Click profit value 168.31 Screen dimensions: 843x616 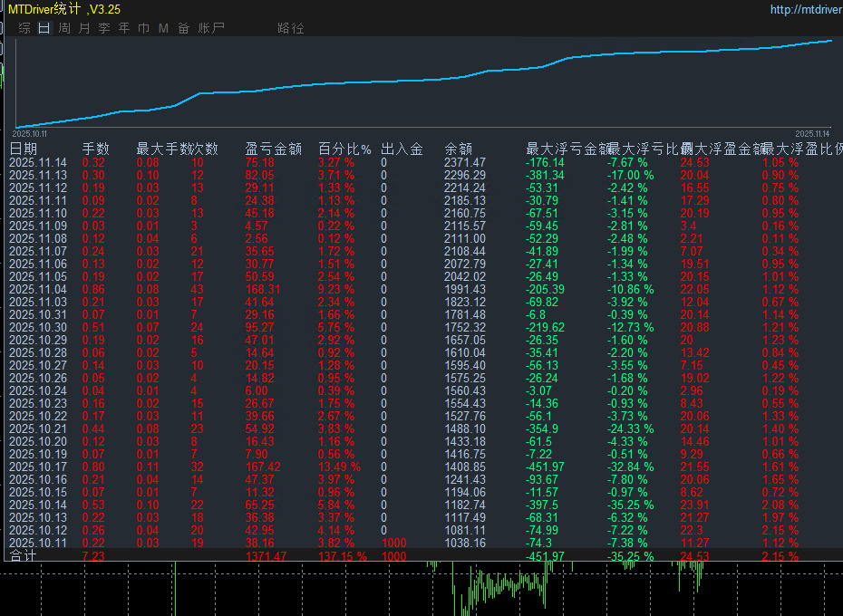click(263, 289)
